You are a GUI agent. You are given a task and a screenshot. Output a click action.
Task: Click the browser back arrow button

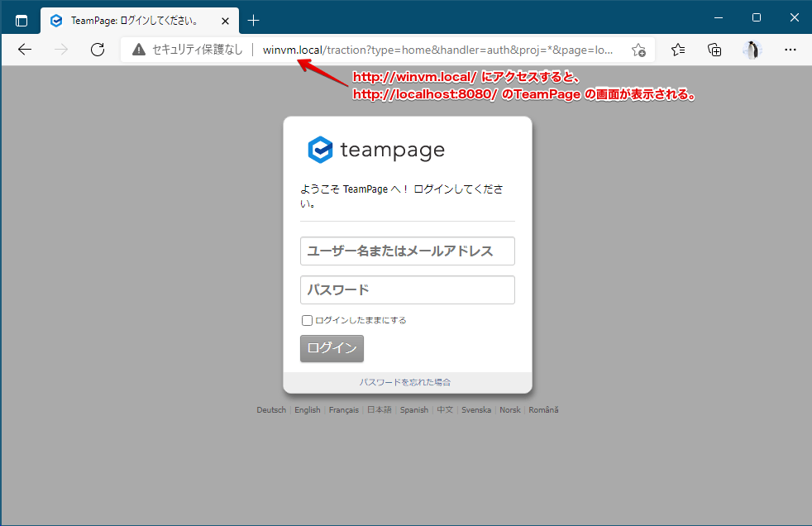coord(25,50)
